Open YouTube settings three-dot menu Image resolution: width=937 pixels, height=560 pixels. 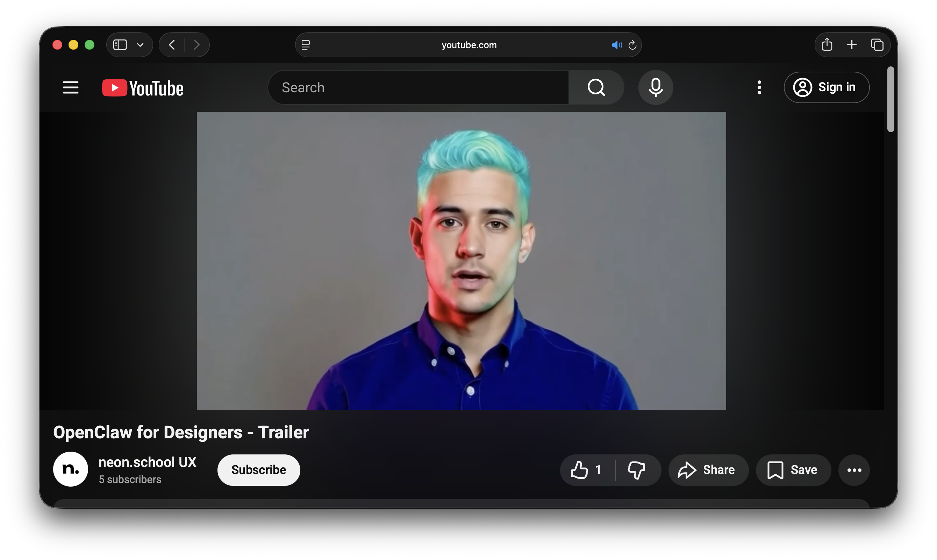pos(759,87)
